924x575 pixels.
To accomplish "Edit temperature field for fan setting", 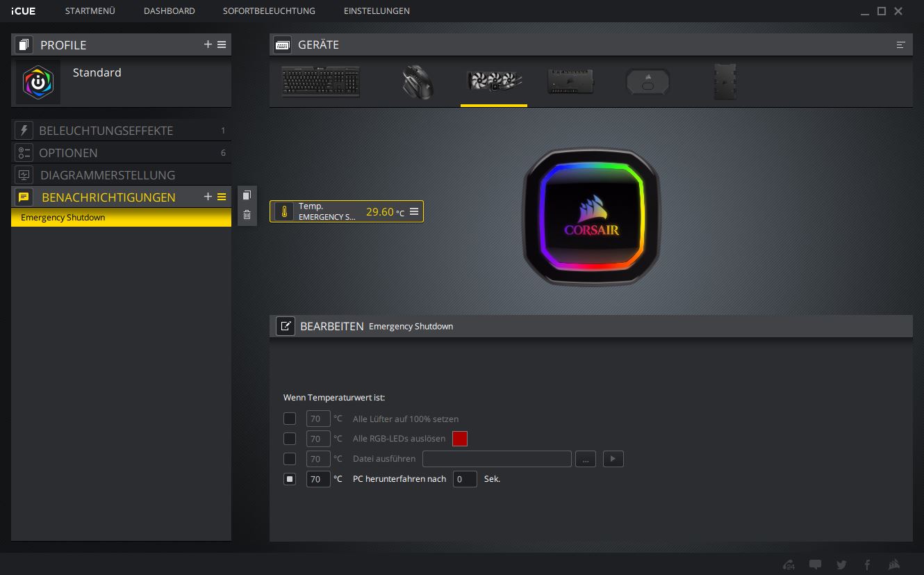I will 318,419.
